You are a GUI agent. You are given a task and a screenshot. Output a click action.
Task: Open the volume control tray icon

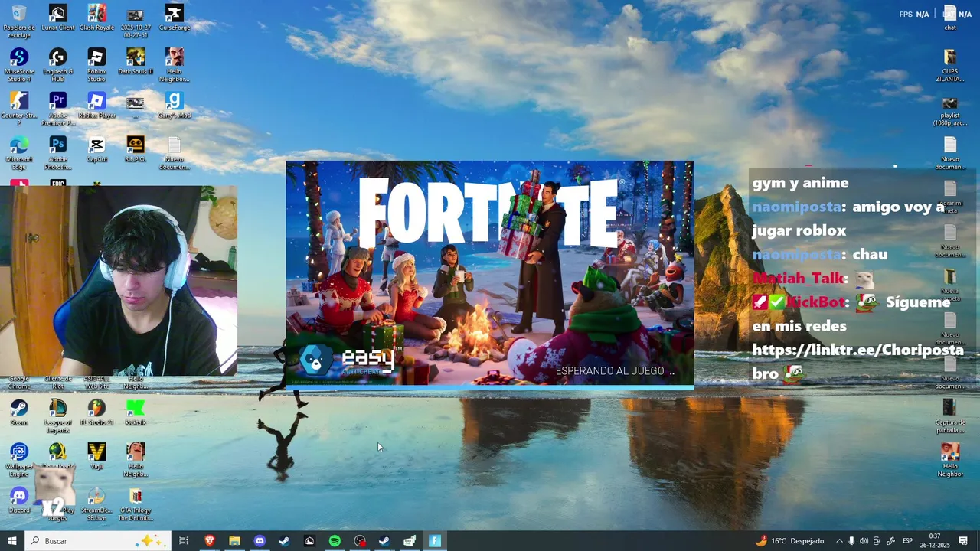click(864, 541)
